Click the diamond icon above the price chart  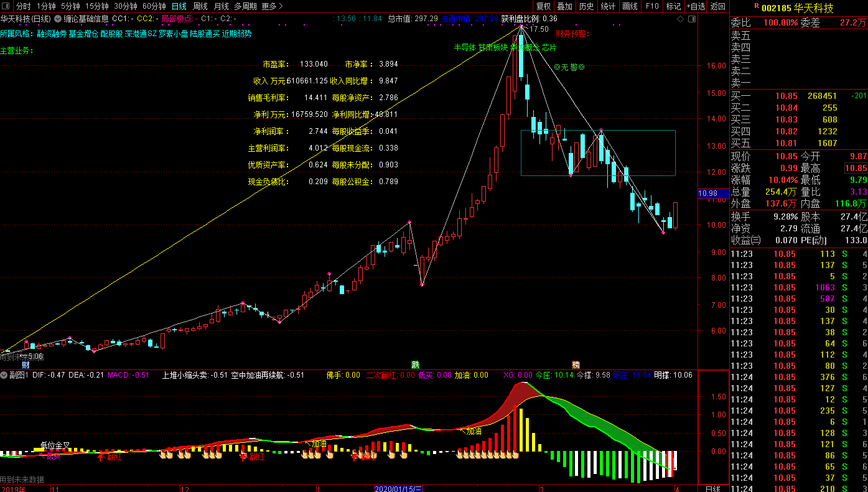point(681,19)
